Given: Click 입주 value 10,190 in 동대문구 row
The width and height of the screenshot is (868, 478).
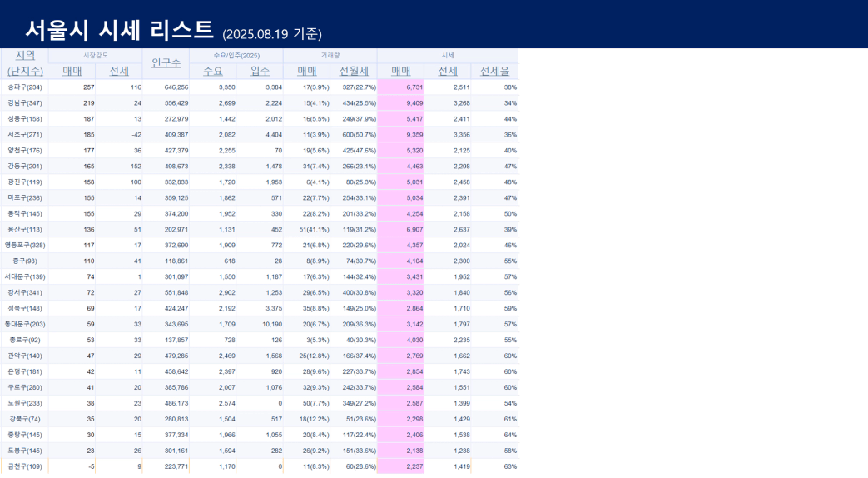Looking at the screenshot, I should click(x=272, y=324).
